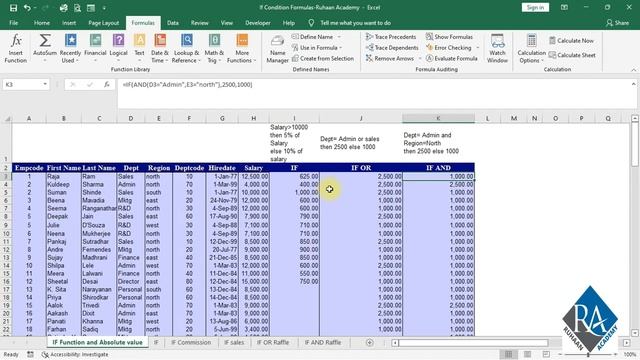Click Tell me what you want to do
The height and width of the screenshot is (360, 640).
(x=355, y=23)
